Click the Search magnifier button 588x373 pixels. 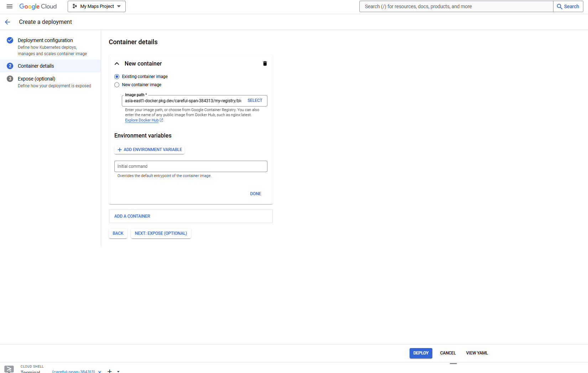(x=568, y=6)
